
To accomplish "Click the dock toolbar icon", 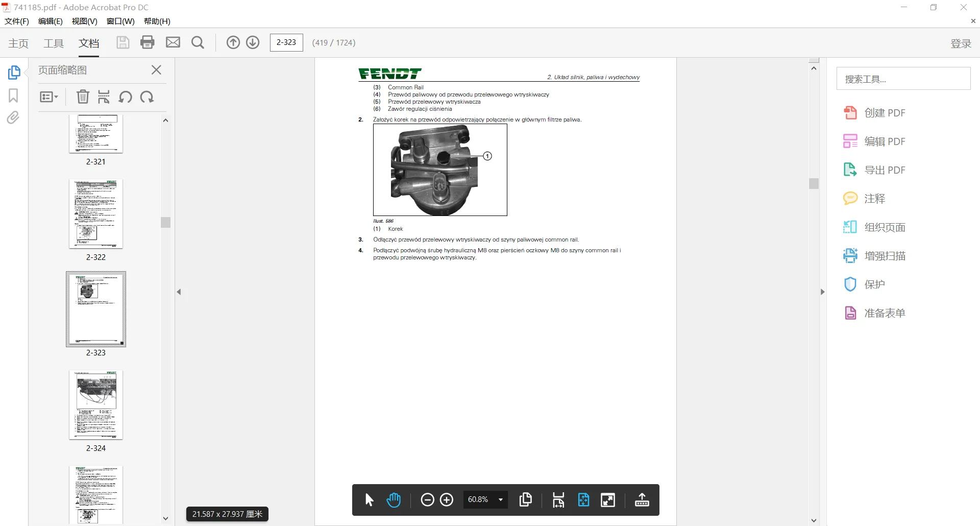I will click(642, 499).
